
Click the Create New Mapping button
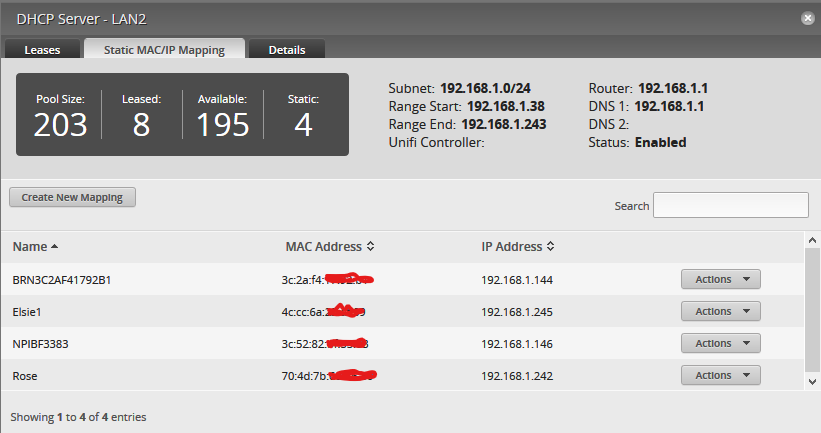click(x=72, y=197)
